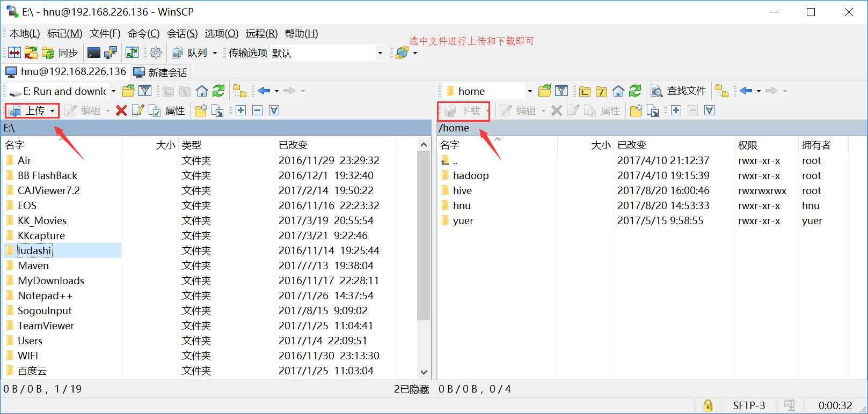The height and width of the screenshot is (414, 868).
Task: Click local panel open directory folder icon
Action: [128, 91]
